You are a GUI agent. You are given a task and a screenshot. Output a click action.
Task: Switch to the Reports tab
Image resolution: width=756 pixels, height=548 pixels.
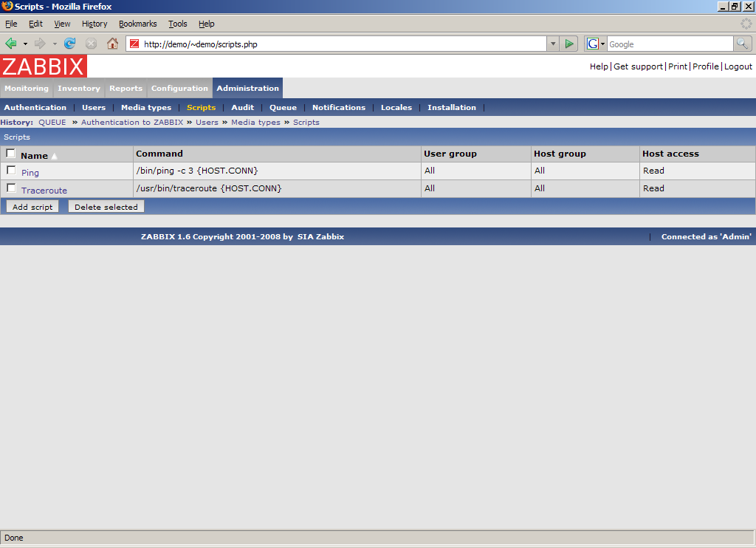[126, 89]
